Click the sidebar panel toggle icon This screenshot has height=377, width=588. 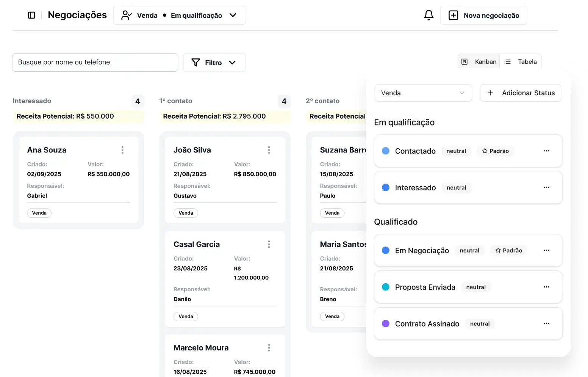click(32, 15)
